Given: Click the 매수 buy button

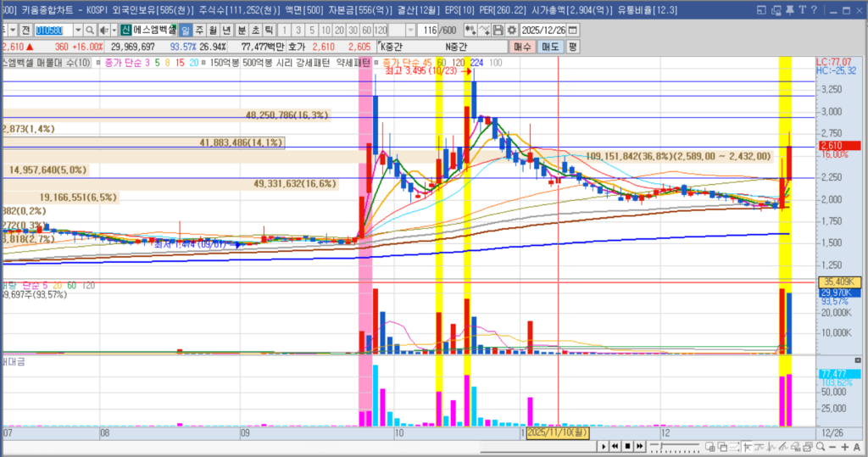Looking at the screenshot, I should [521, 46].
